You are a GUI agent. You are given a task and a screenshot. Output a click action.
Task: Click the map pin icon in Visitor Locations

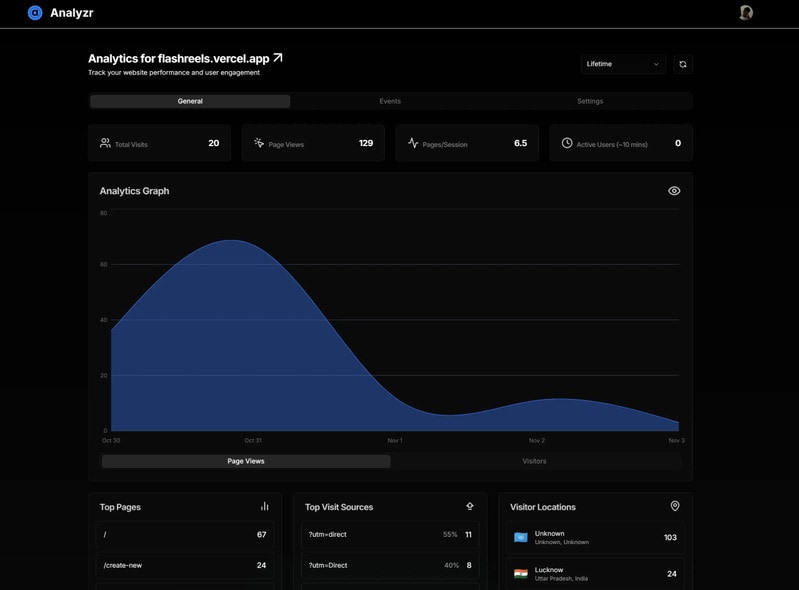click(x=675, y=507)
